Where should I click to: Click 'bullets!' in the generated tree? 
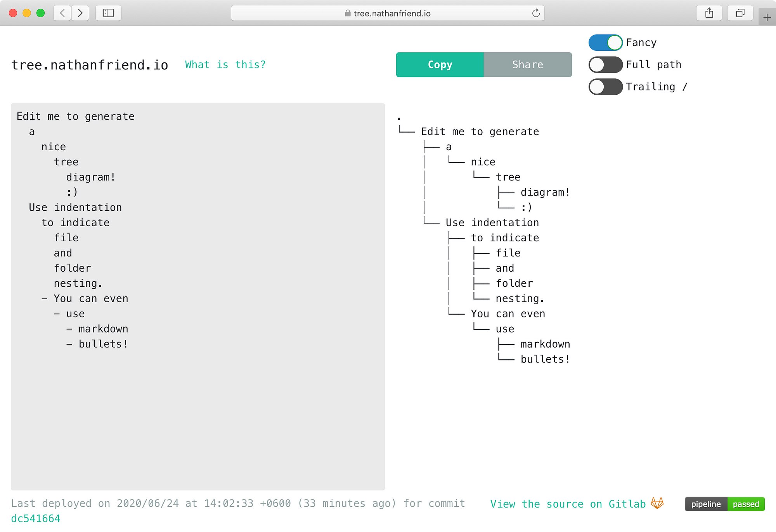pos(545,359)
